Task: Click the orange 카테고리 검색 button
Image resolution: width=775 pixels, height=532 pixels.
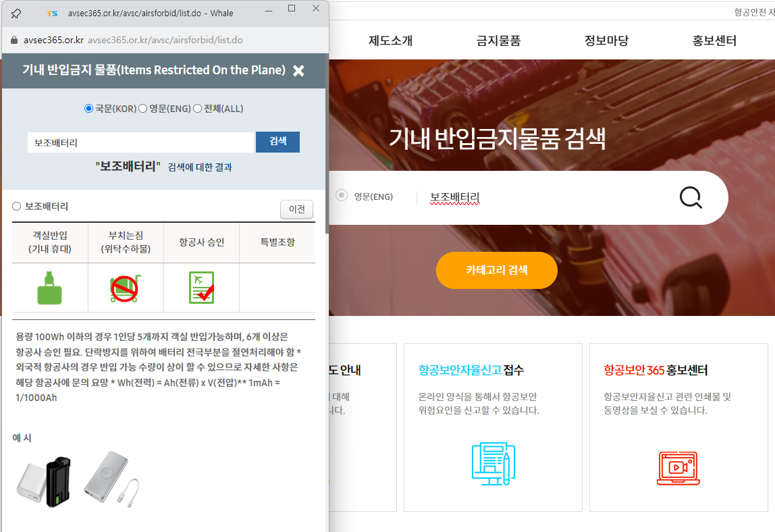Action: pyautogui.click(x=496, y=270)
